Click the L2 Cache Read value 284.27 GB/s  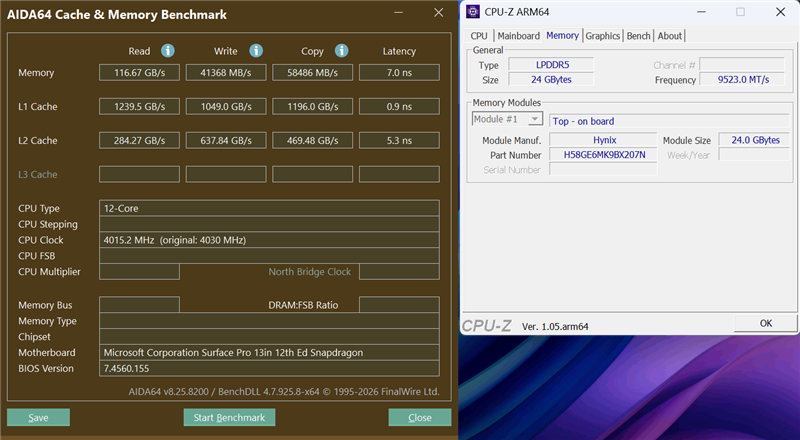coord(139,140)
